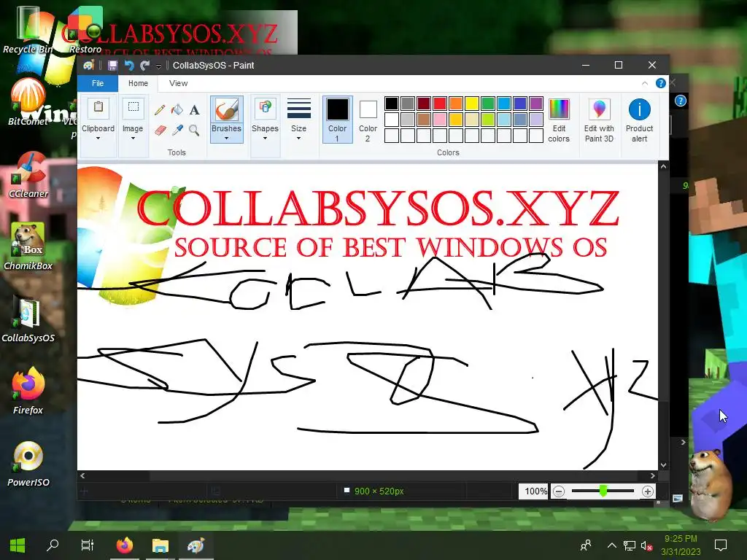Click the zoom slider thumb
The width and height of the screenshot is (747, 560).
603,491
